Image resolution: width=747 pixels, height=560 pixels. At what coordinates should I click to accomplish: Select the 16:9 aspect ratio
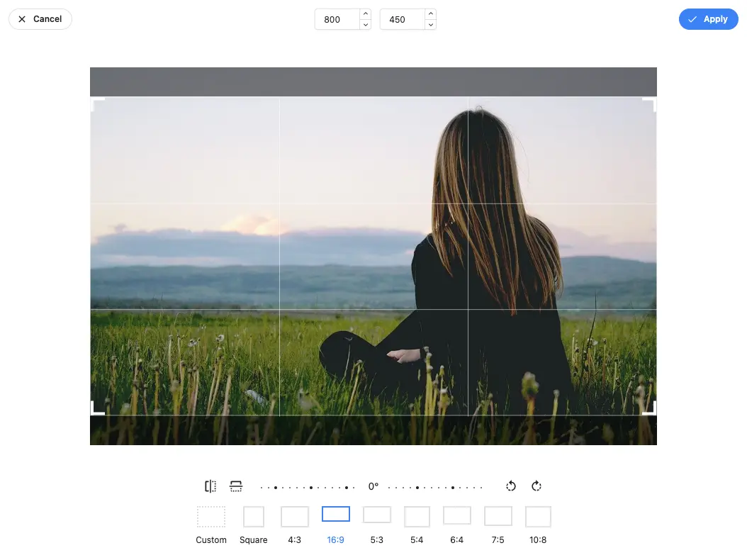(x=336, y=524)
